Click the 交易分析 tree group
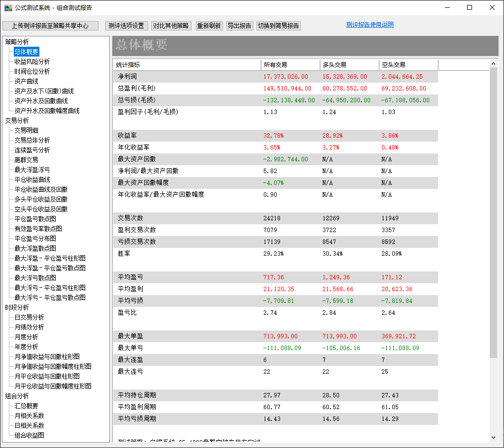Image resolution: width=504 pixels, height=448 pixels. point(17,120)
